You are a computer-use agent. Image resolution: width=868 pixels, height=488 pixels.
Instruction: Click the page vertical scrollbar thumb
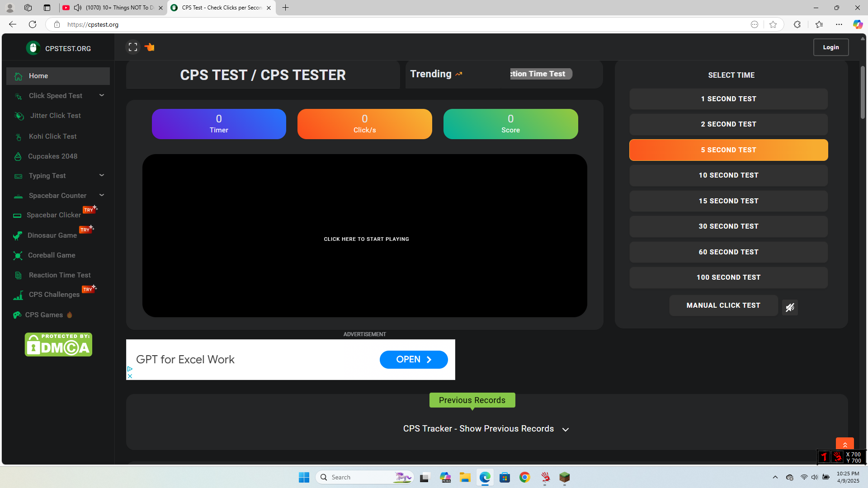pos(863,93)
